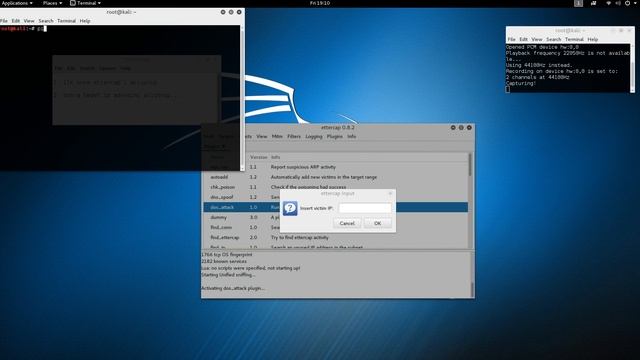Click the workspace indicator 1
The width and height of the screenshot is (640, 360).
(578, 3)
